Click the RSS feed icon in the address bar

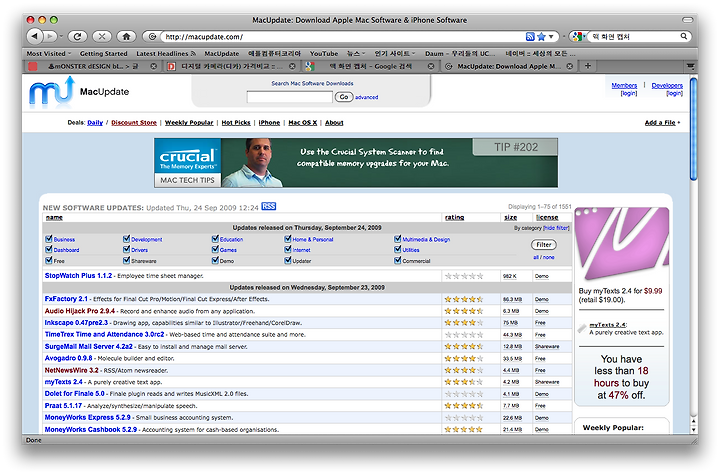(530, 36)
